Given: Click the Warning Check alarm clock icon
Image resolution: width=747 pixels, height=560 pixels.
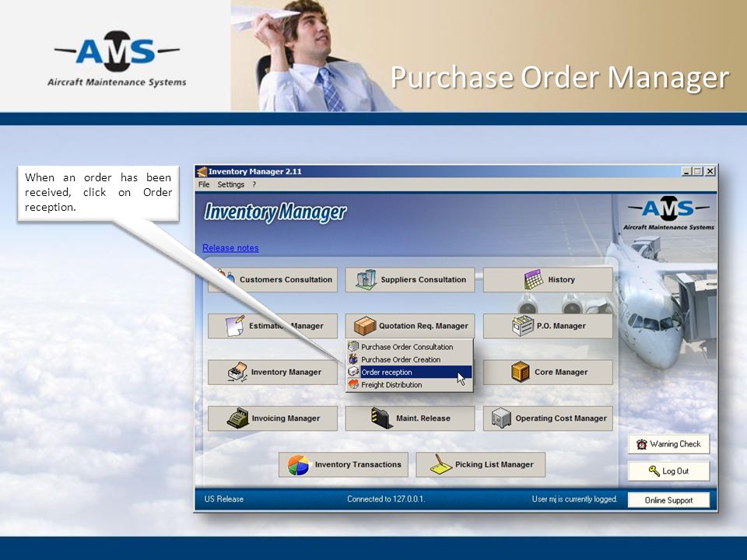Looking at the screenshot, I should 642,444.
